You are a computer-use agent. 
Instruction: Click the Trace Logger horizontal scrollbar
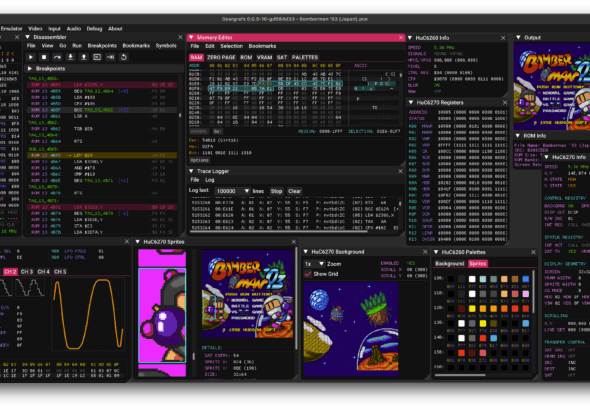(278, 232)
